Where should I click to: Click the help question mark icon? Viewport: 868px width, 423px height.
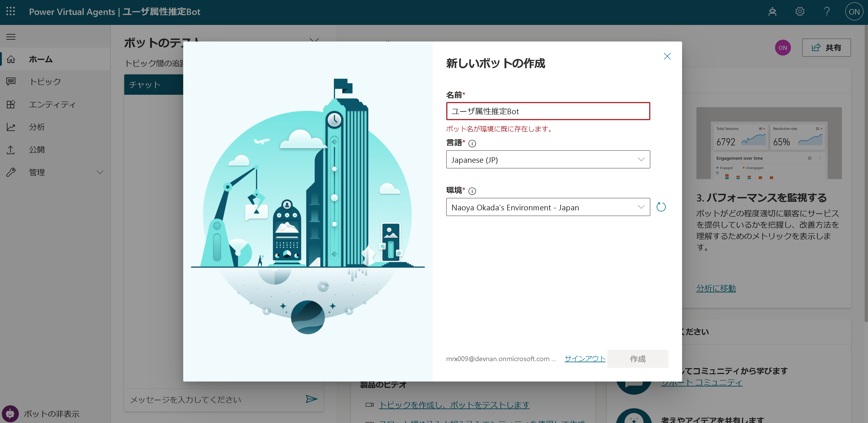tap(827, 12)
